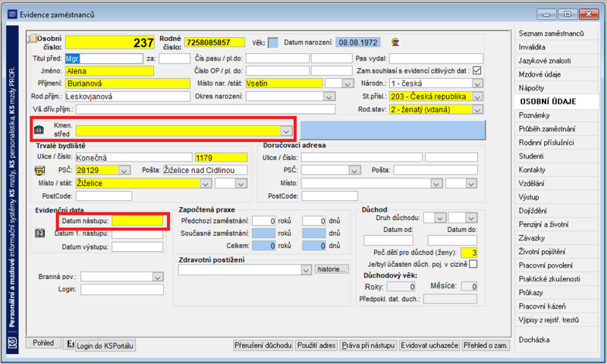607x364 pixels.
Task: Click the Předchozí zaměstnání roků field
Action: point(263,221)
